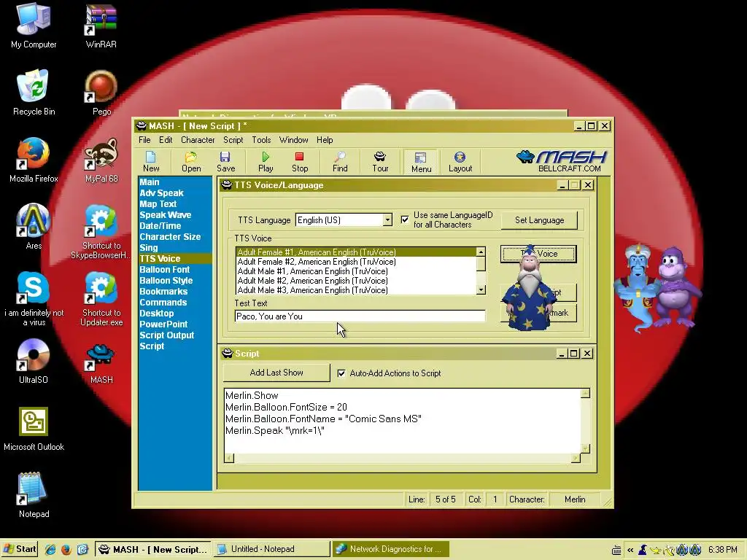Select Adult Male #1 TruVoice voice
747x560 pixels.
356,271
